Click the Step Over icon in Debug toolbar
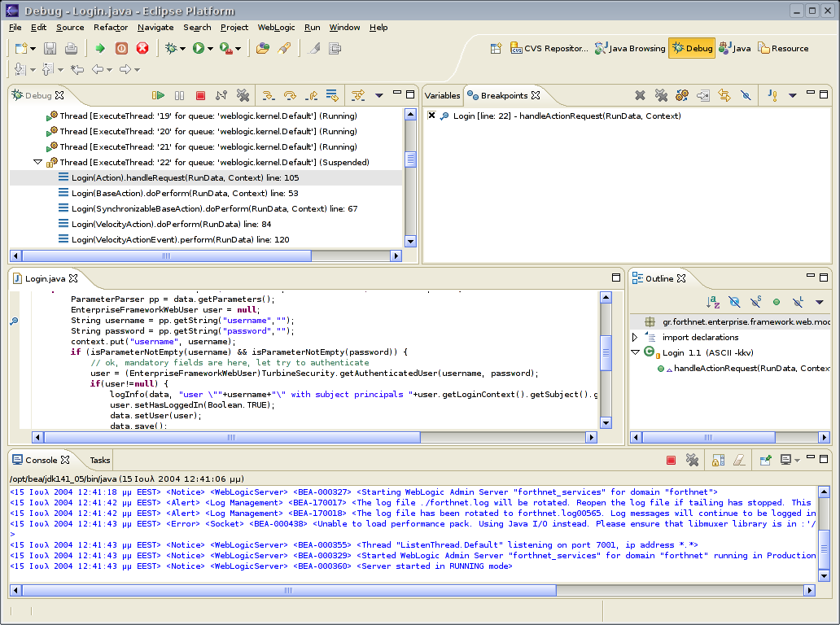The height and width of the screenshot is (625, 840). [290, 96]
